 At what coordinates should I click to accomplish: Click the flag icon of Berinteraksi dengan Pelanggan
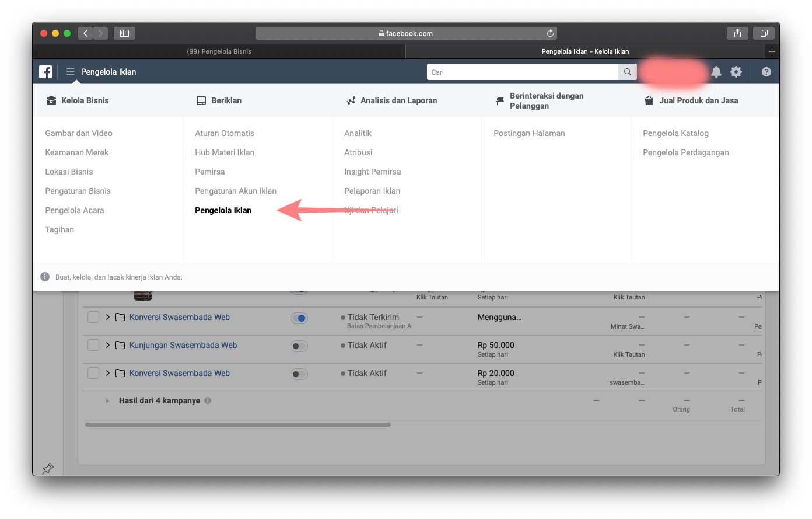pos(500,100)
